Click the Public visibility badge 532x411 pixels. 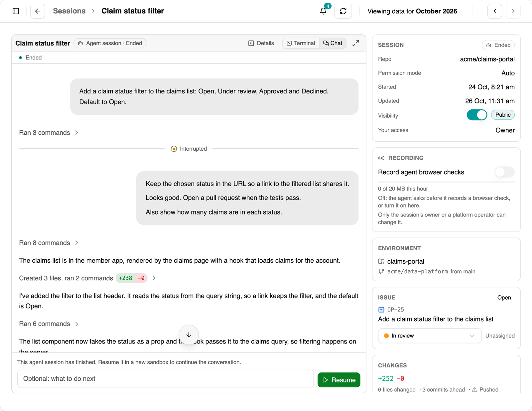click(x=503, y=115)
